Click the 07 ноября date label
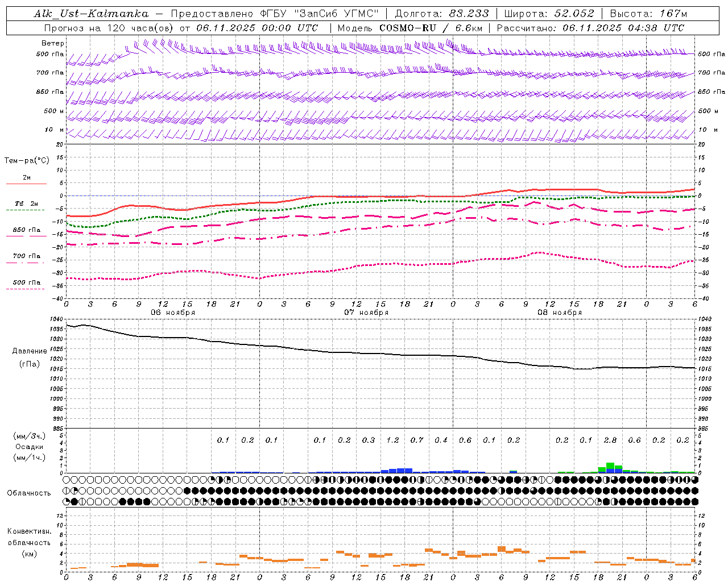Screen dimensions: 728x582 (x=366, y=313)
